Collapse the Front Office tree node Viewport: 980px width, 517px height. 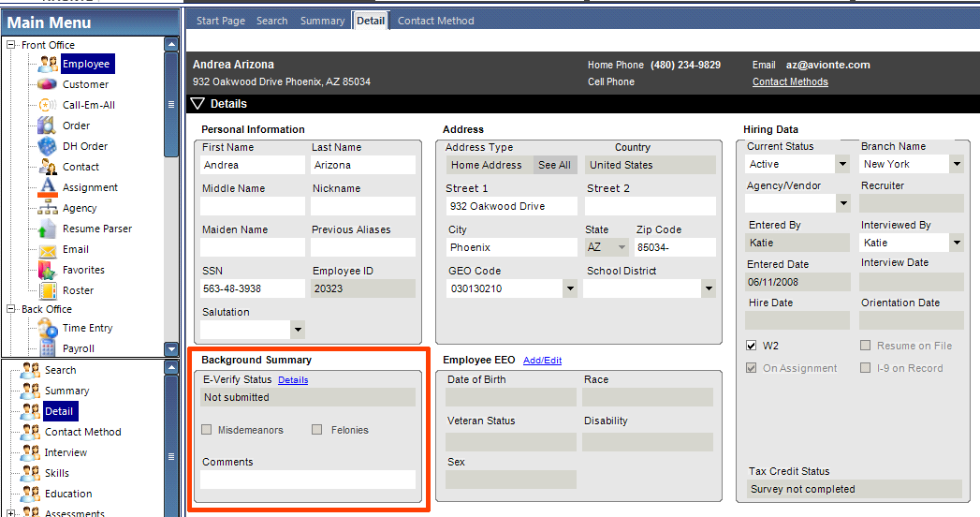point(10,45)
